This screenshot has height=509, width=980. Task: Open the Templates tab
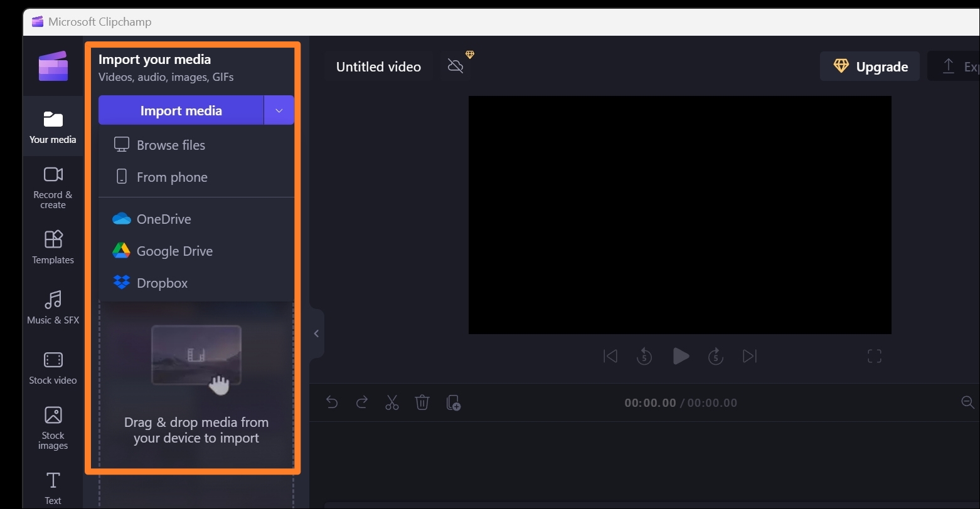tap(53, 247)
